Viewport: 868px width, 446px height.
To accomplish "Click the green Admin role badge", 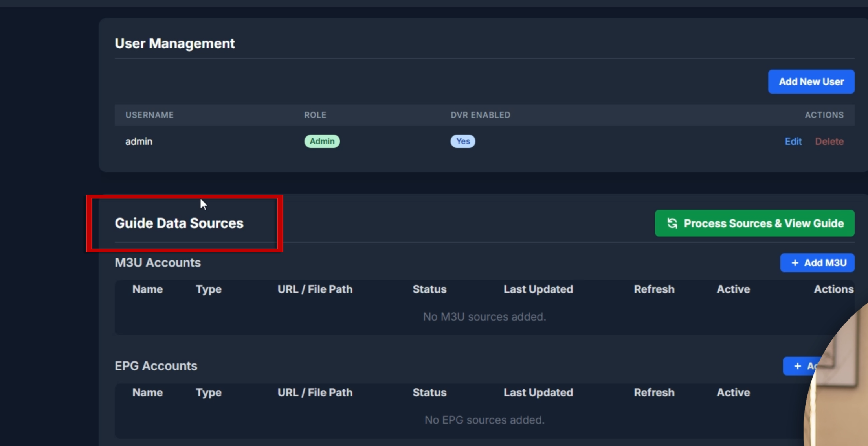I will pyautogui.click(x=322, y=141).
